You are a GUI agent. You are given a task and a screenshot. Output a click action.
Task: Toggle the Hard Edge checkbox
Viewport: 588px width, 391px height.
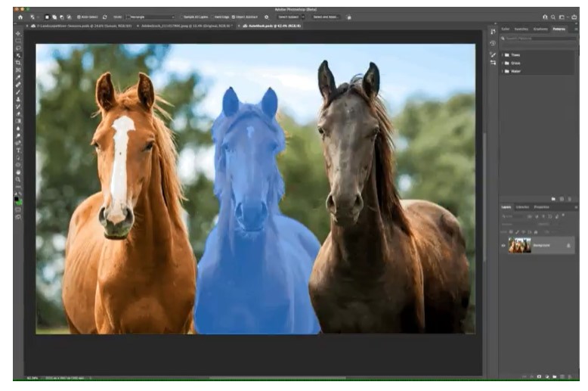pos(212,17)
